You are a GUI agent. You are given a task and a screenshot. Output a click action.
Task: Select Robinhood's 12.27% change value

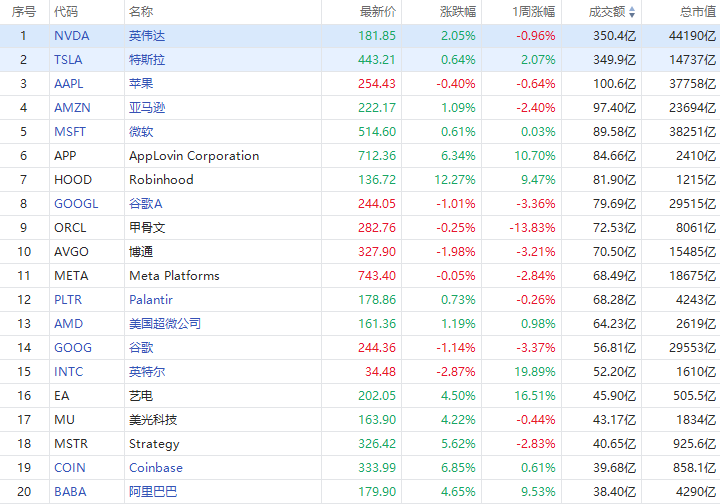455,180
